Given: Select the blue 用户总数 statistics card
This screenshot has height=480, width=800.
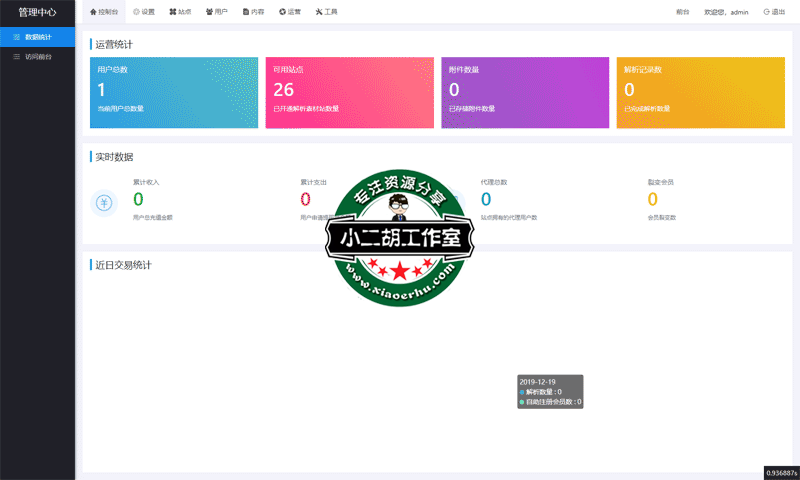Looking at the screenshot, I should [x=174, y=93].
